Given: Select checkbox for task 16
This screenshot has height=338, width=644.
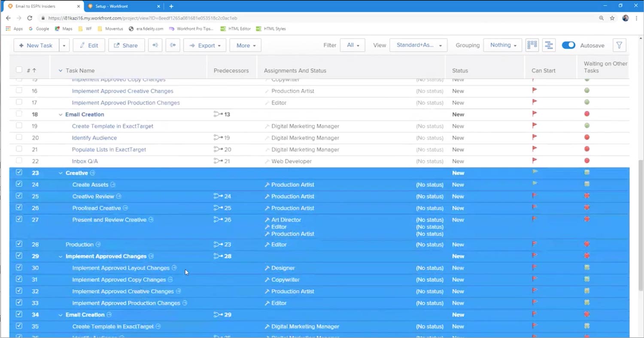Looking at the screenshot, I should (19, 91).
